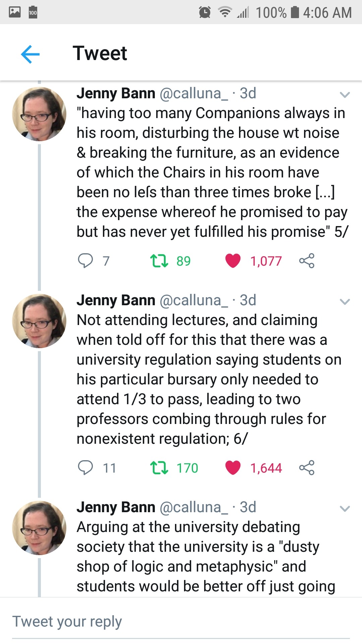The width and height of the screenshot is (362, 644).
Task: Reply to the tweet about not attending lectures
Action: coord(85,468)
